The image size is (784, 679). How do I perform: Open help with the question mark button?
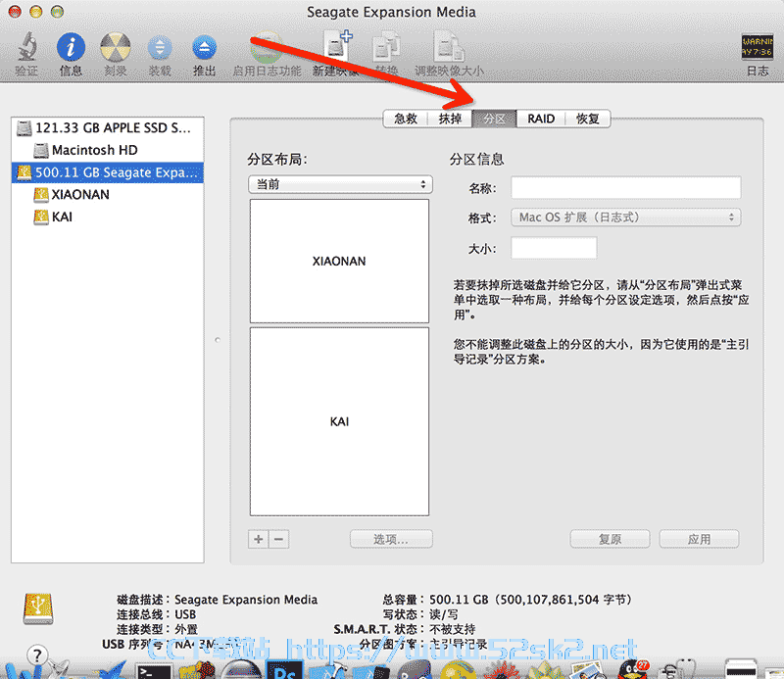point(37,655)
